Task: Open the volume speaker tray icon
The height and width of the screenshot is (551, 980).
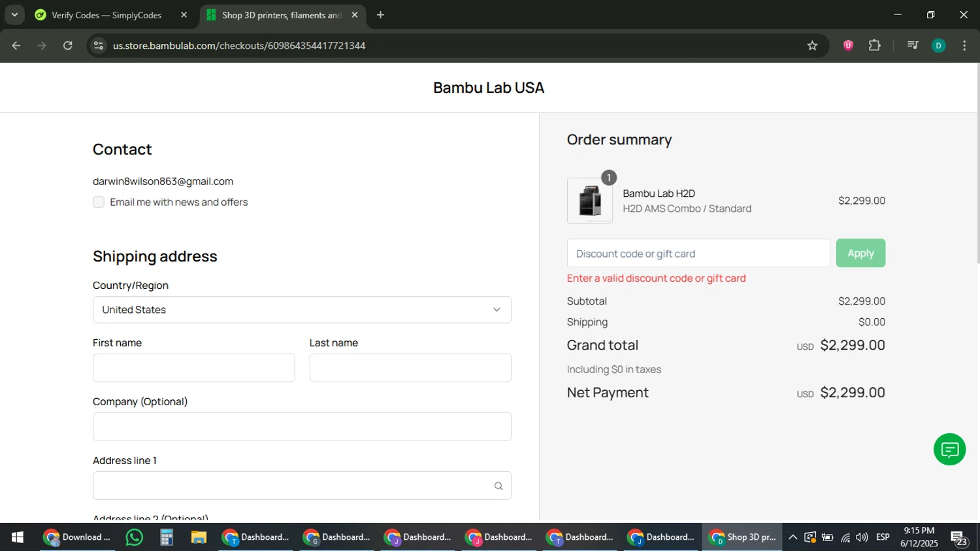Action: point(862,537)
